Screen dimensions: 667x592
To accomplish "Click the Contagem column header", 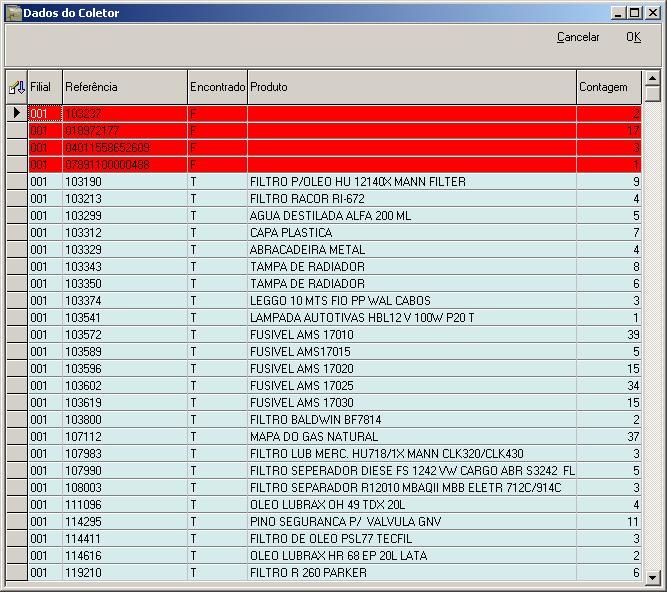I will point(608,87).
